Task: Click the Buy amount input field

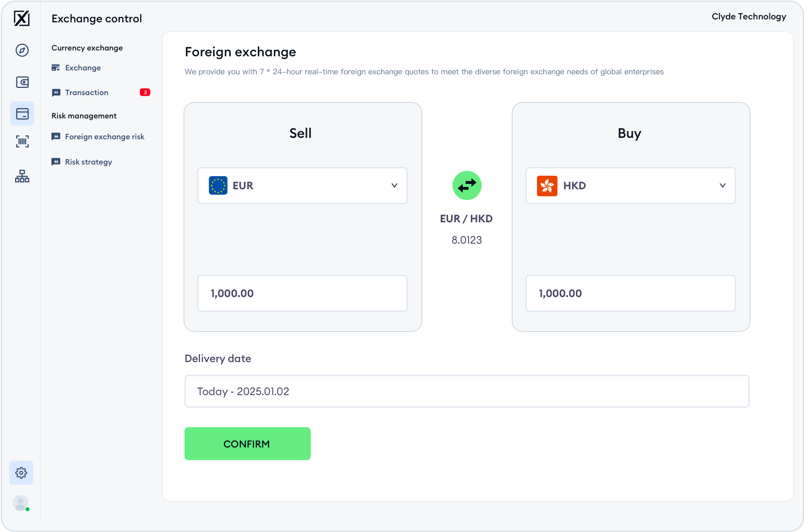Action: click(x=630, y=293)
